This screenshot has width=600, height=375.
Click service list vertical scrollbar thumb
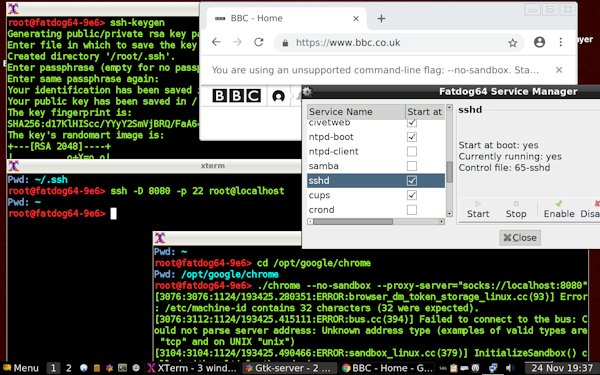tap(450, 172)
